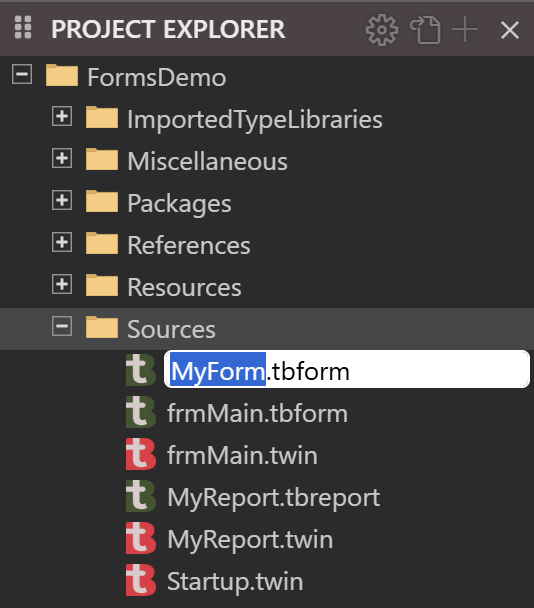Click the MyReport.twin red file icon

point(141,538)
